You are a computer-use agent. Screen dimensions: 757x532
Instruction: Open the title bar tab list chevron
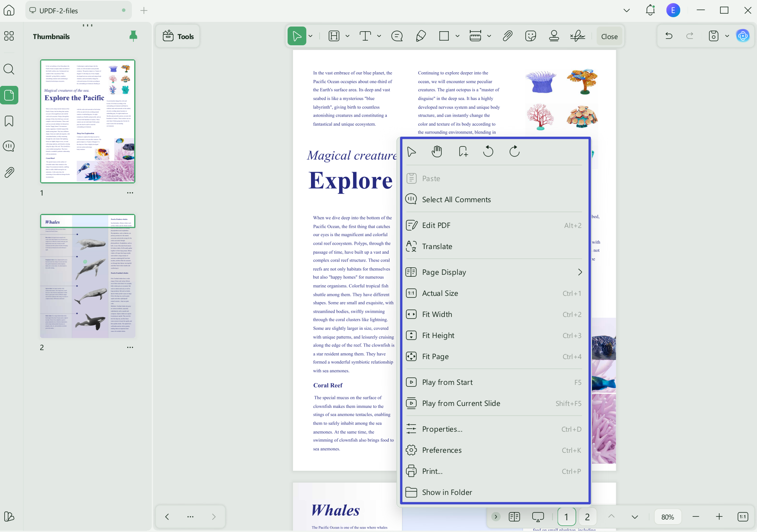(627, 11)
